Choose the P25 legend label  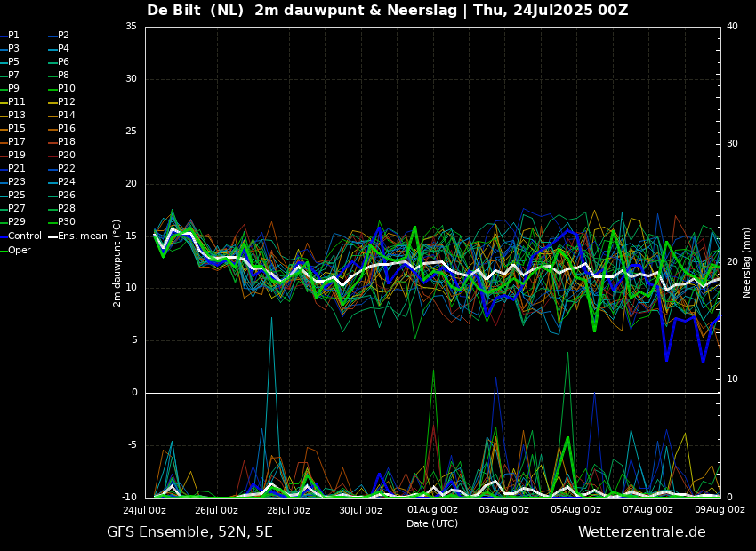[16, 195]
